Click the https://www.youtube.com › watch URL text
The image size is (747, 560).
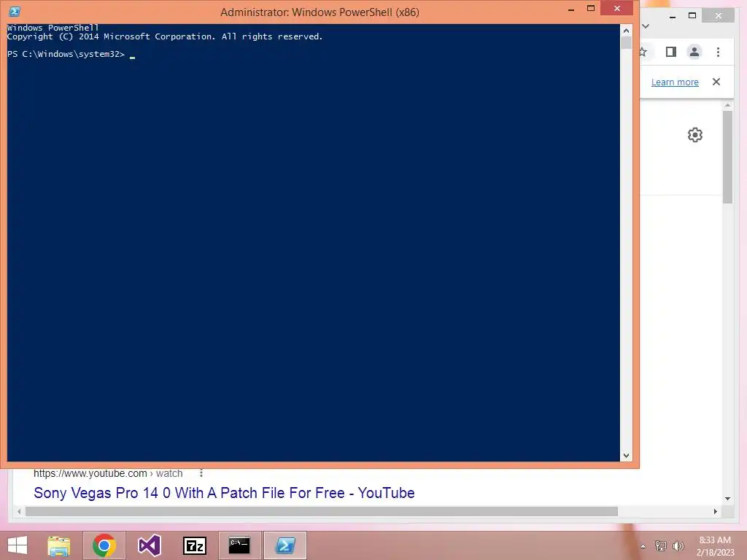point(108,473)
